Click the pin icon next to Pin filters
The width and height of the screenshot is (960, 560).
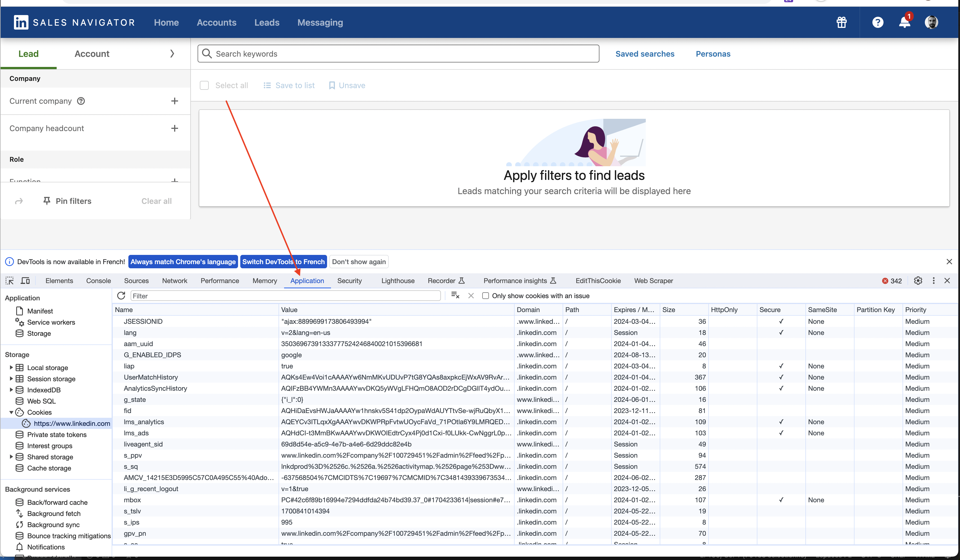click(47, 201)
